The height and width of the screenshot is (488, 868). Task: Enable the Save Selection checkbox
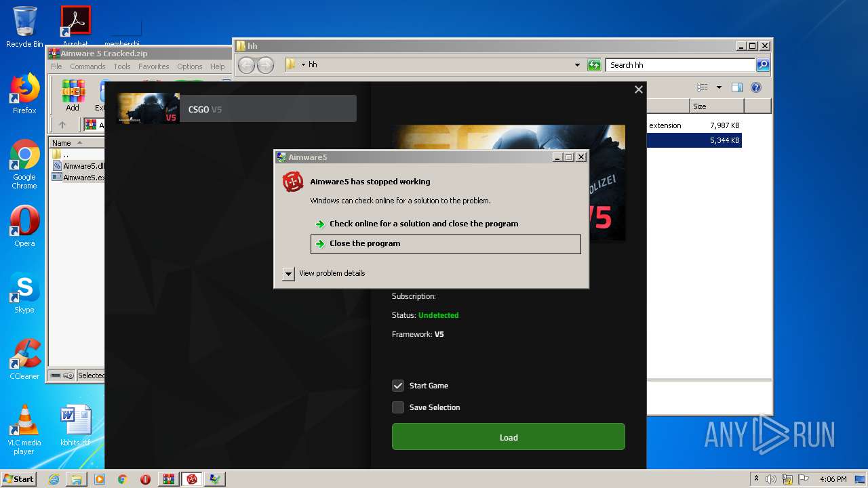(398, 407)
